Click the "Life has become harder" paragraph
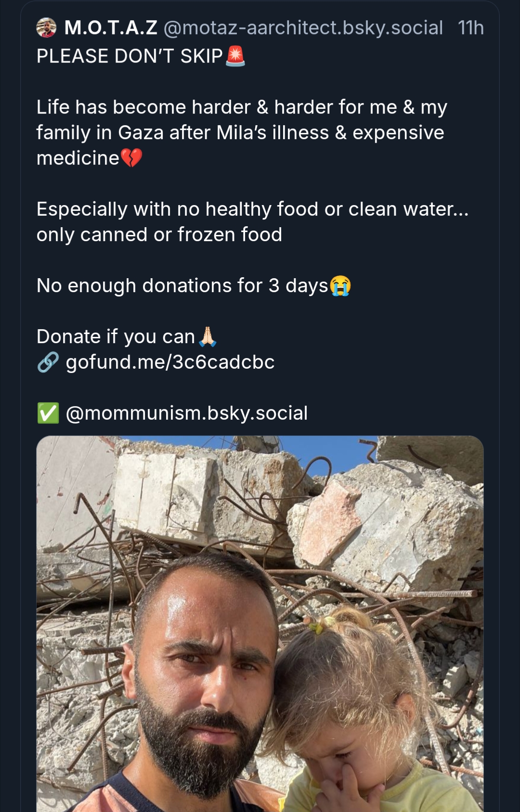 pyautogui.click(x=241, y=132)
